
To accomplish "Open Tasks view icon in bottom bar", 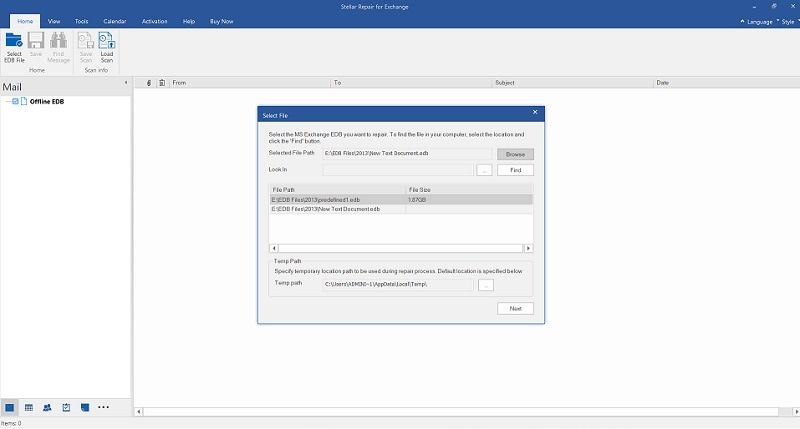I will click(x=66, y=408).
